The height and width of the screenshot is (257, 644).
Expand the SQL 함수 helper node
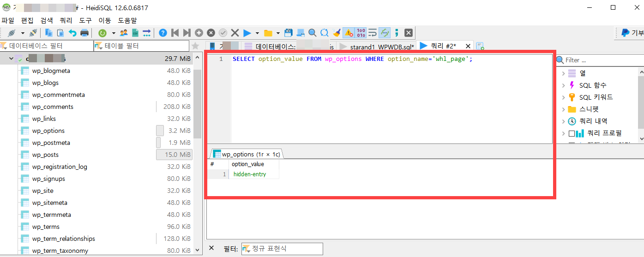(563, 85)
